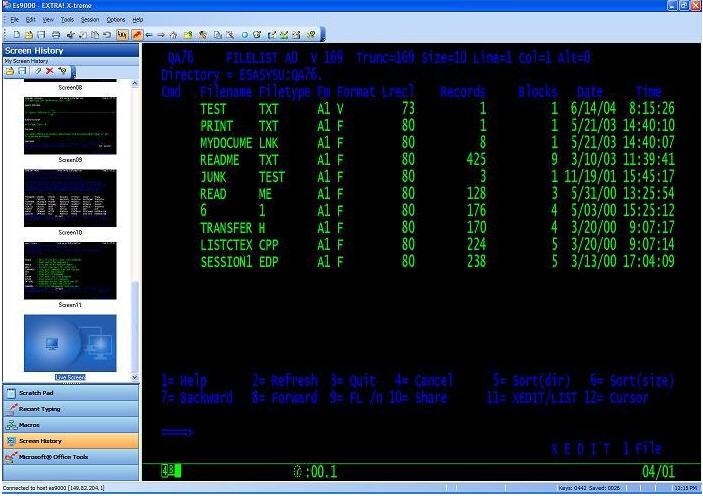The width and height of the screenshot is (703, 496).
Task: Open the Macros panel
Action: pos(71,425)
